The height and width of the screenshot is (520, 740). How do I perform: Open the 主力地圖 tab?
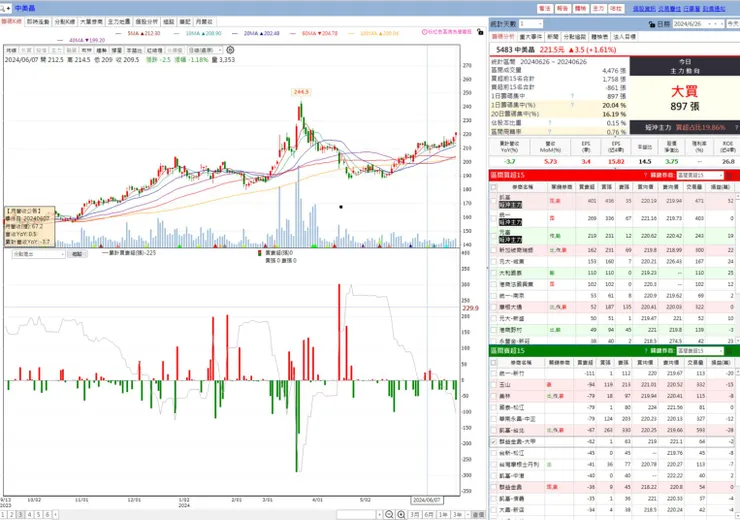[118, 22]
